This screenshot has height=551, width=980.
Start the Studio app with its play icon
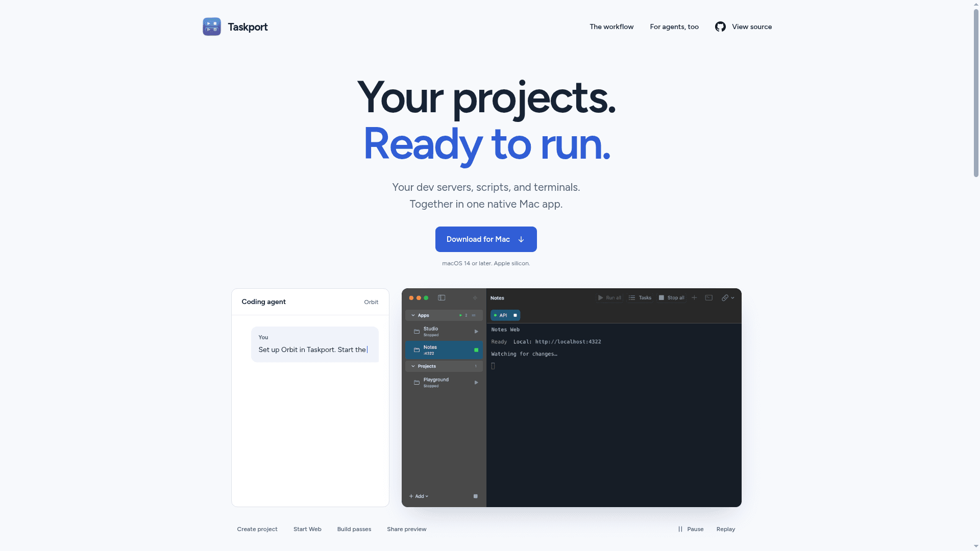(476, 332)
